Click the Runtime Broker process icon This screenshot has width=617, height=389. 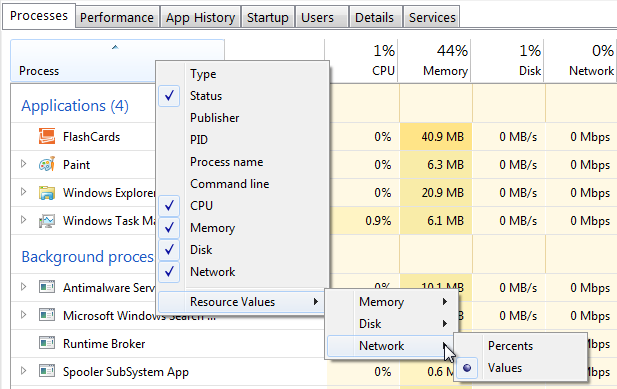click(x=47, y=343)
